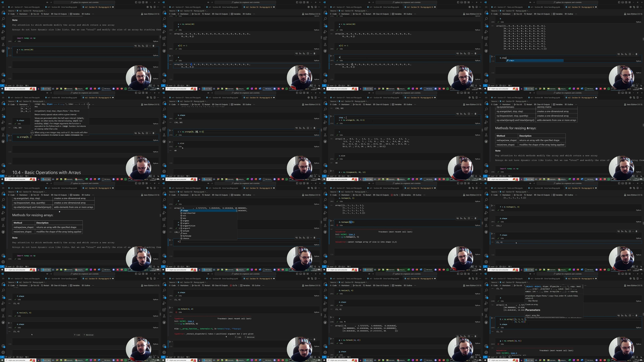Open Source Control in the TypeError hstack frame
Viewport: 644px width, 362px height.
point(164,297)
